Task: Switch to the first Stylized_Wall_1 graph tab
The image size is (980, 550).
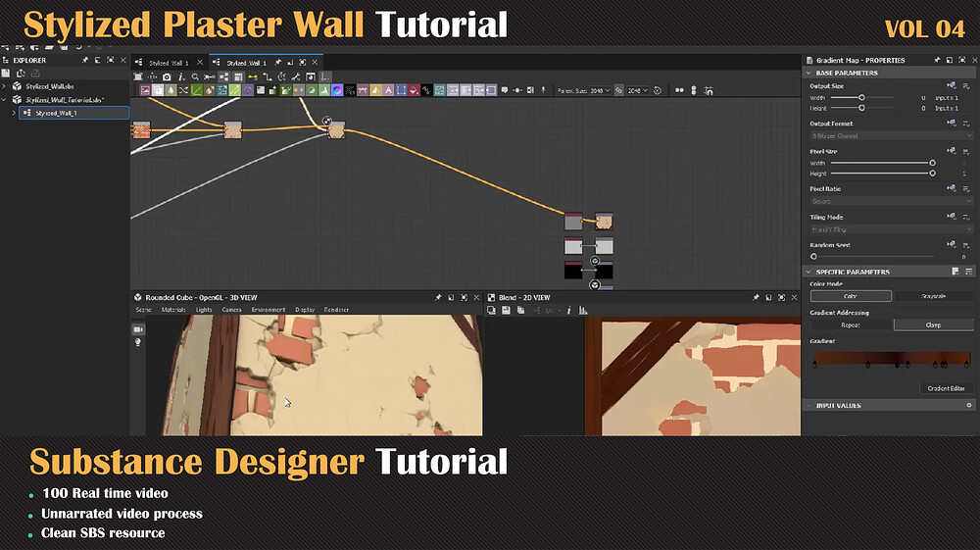Action: 169,63
